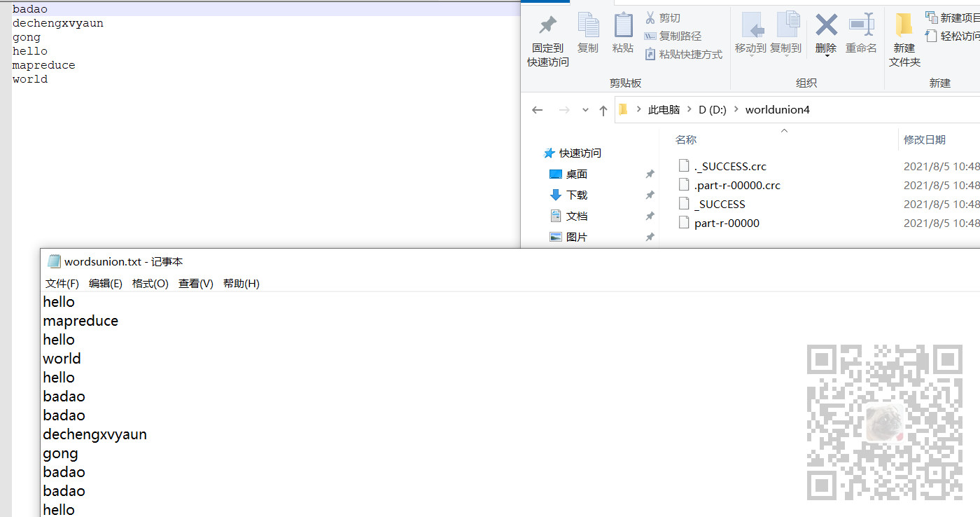Click the pin icon next to 桌面

tap(650, 174)
